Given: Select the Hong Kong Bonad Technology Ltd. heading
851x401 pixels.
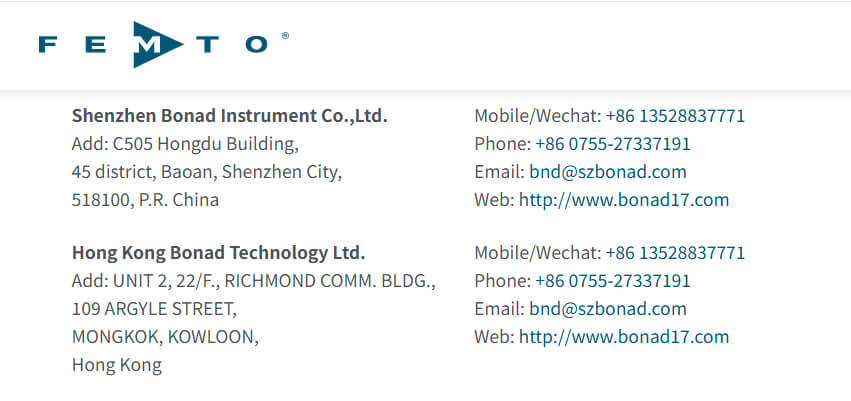Looking at the screenshot, I should point(218,252).
